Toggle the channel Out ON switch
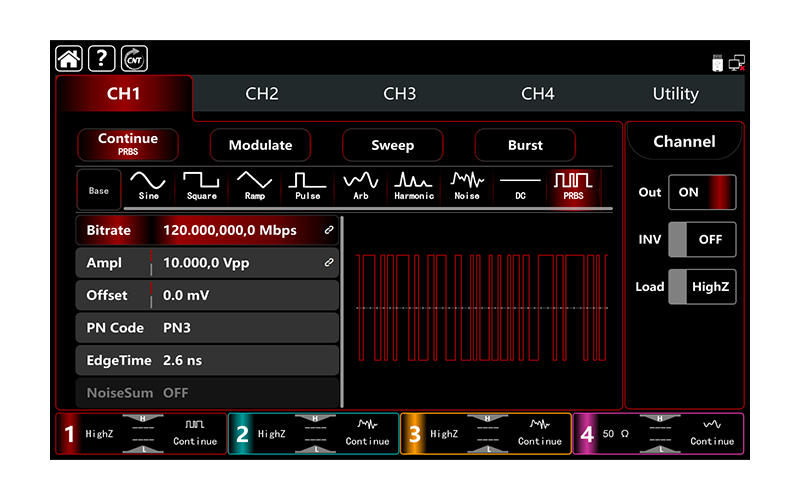The height and width of the screenshot is (500, 800). [702, 192]
